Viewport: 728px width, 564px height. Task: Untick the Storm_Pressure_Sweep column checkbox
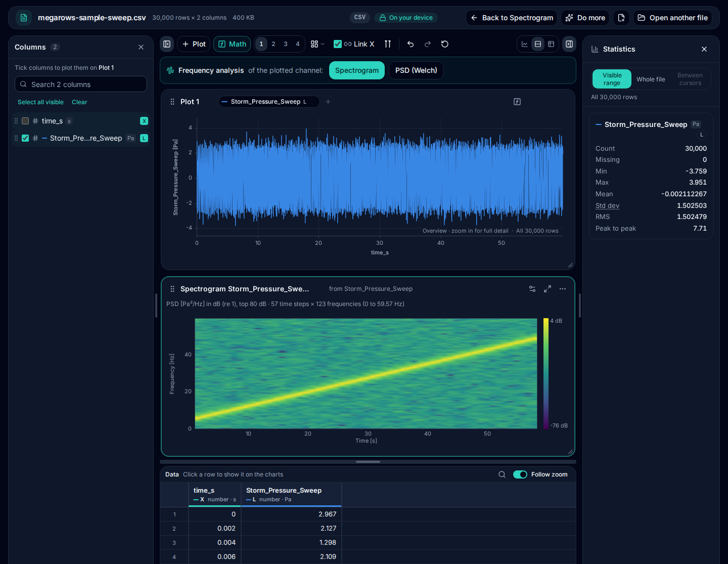tap(25, 138)
